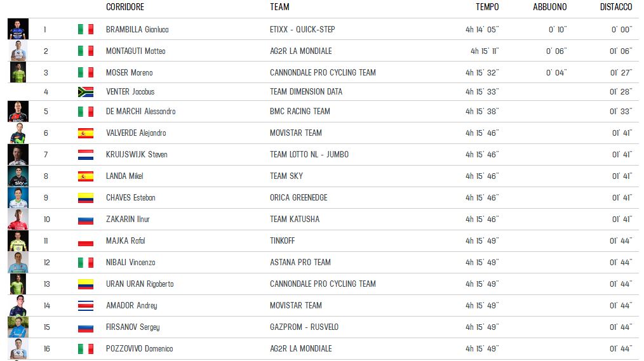Click the ABBUONO column header
This screenshot has height=361, width=644.
click(549, 7)
